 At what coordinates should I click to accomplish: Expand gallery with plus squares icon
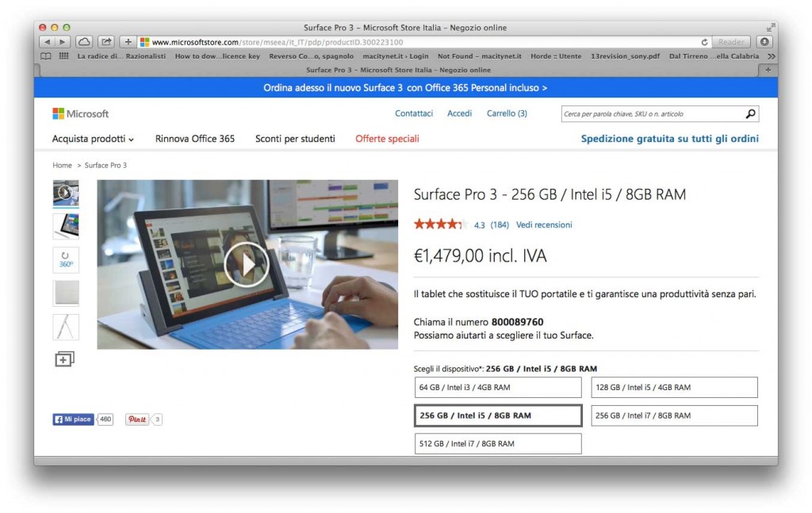[65, 358]
